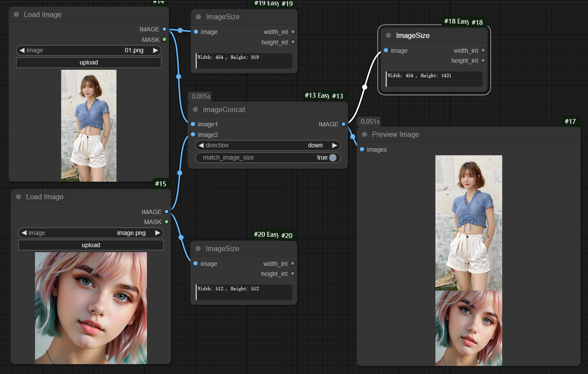
Task: Click the next arrow beside 01.png
Action: click(x=156, y=50)
